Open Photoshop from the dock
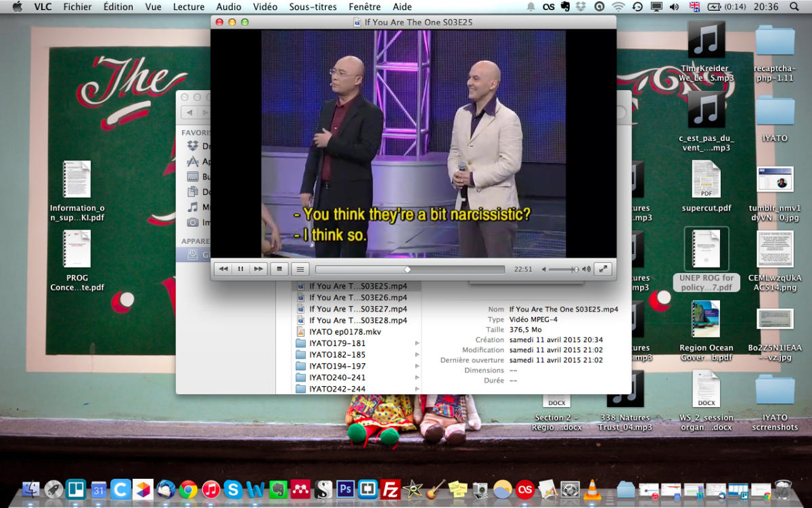Viewport: 812px width, 508px height. click(x=346, y=489)
